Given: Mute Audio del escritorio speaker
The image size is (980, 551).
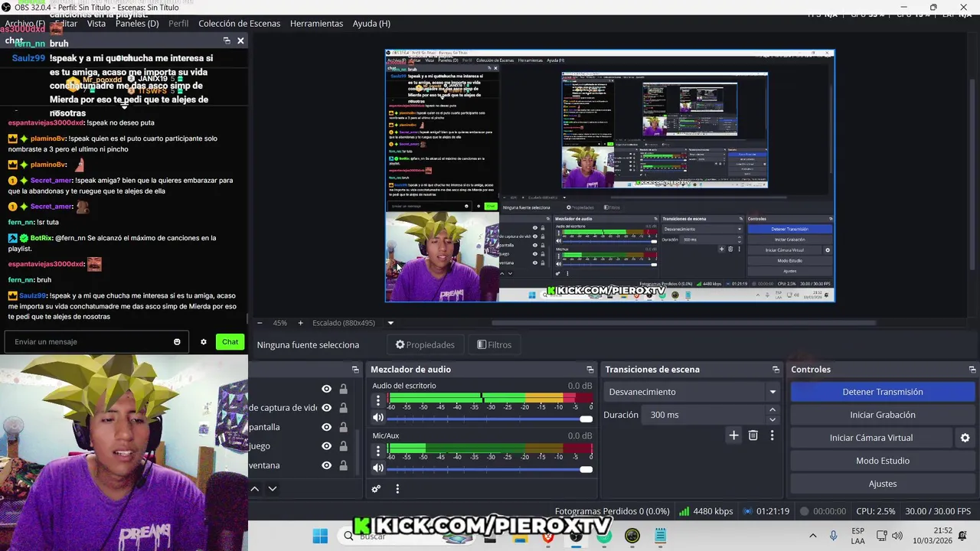Looking at the screenshot, I should click(x=377, y=418).
